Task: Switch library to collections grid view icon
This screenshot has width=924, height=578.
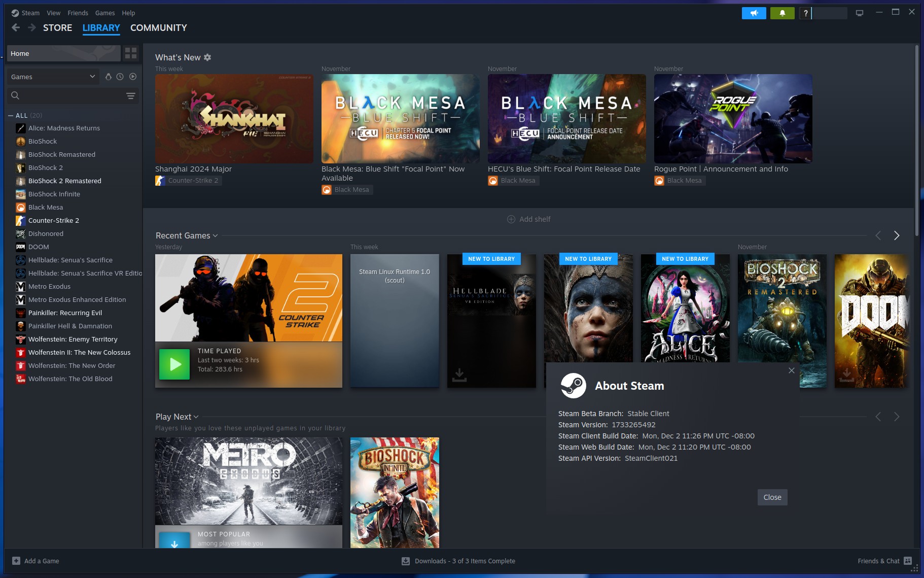Action: coord(131,53)
